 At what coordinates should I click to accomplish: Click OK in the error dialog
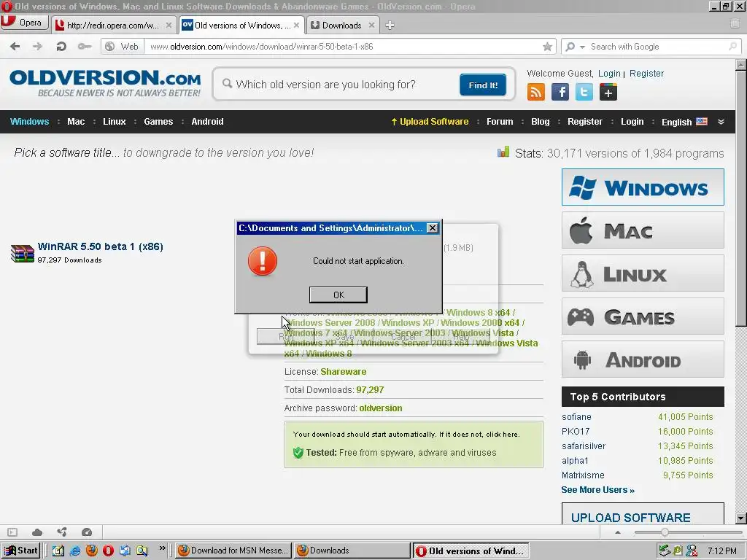pos(338,295)
